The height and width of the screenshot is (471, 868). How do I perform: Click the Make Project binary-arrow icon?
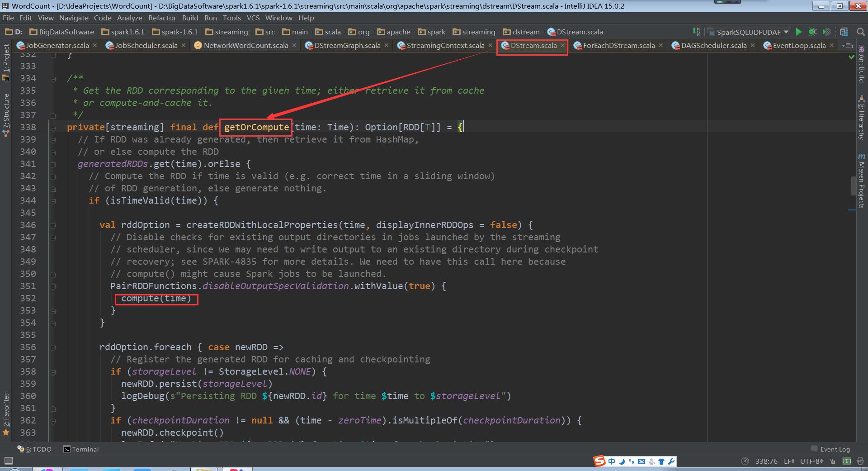click(697, 32)
